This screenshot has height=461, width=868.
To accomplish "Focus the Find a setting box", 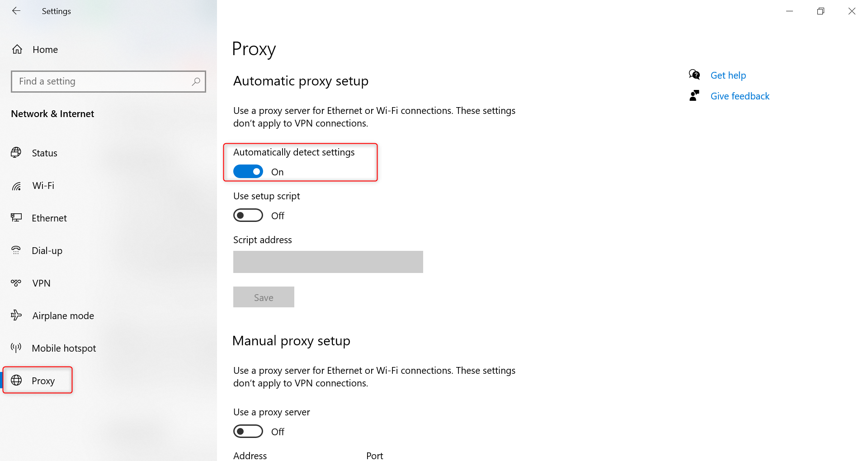I will coord(108,81).
